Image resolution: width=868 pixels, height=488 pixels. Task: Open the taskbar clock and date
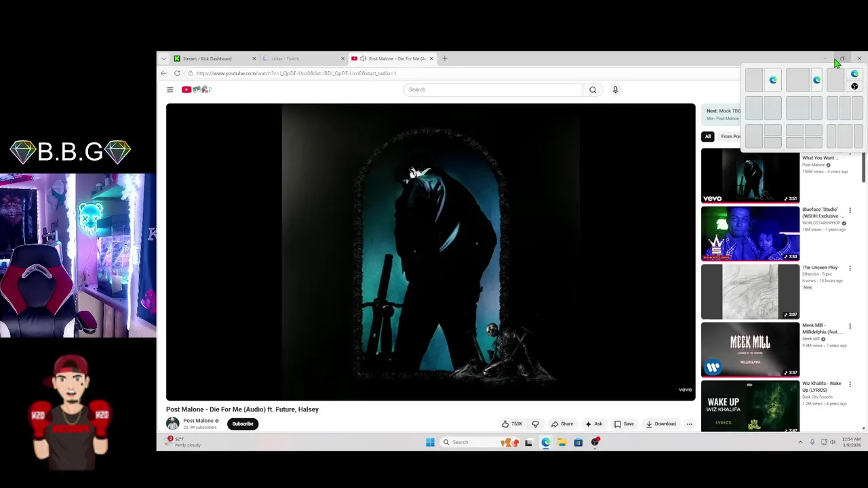point(852,442)
